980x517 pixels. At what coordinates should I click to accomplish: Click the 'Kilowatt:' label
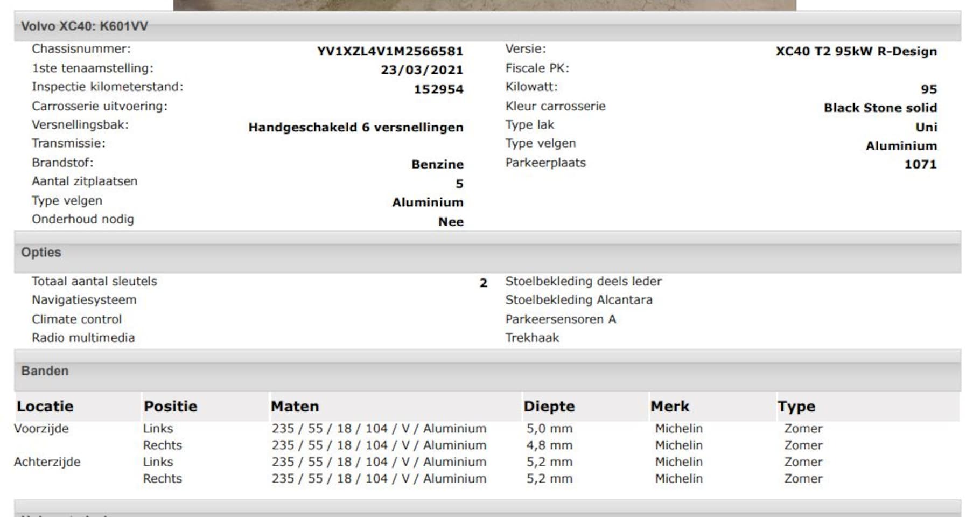point(531,87)
